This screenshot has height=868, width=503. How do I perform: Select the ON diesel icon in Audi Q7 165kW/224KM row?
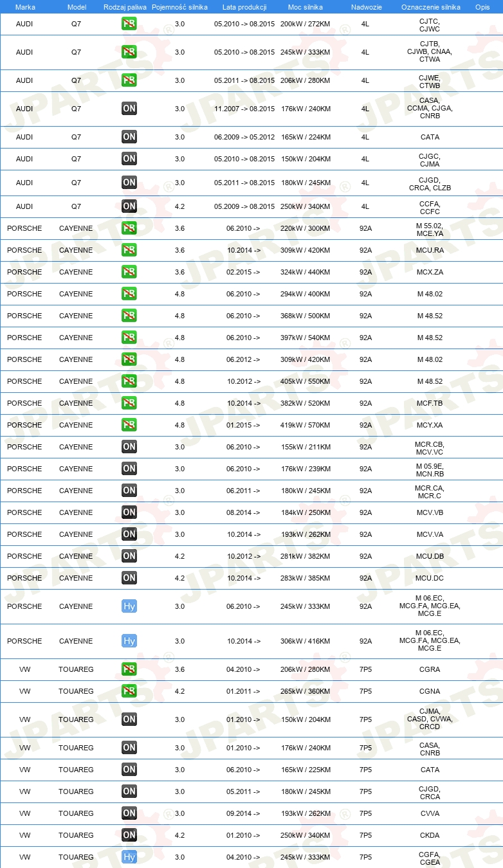[129, 137]
